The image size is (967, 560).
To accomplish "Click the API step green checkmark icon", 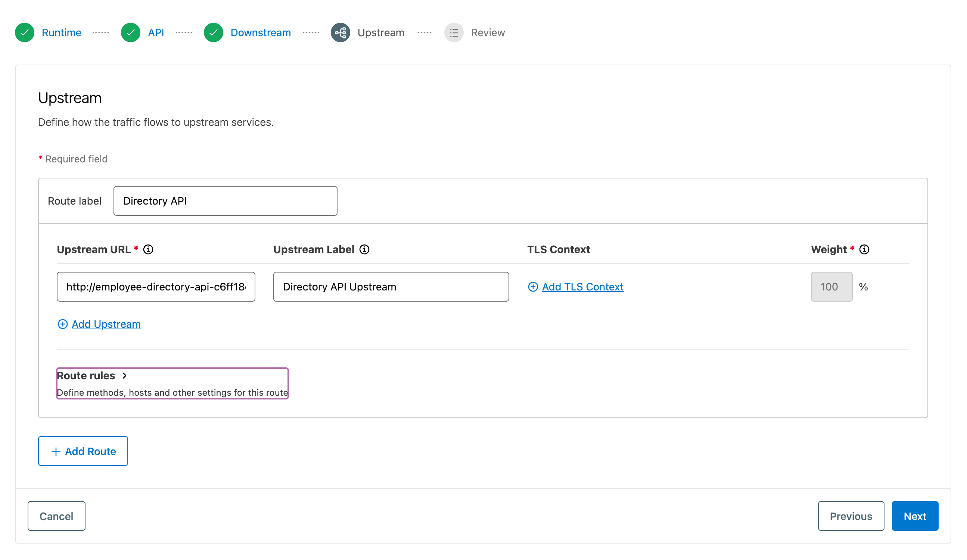I will 130,32.
